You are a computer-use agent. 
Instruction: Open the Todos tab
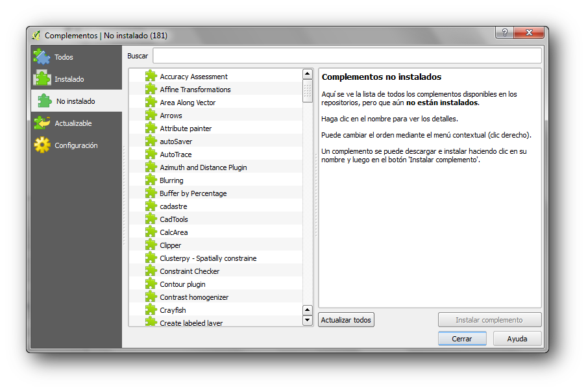(x=76, y=57)
